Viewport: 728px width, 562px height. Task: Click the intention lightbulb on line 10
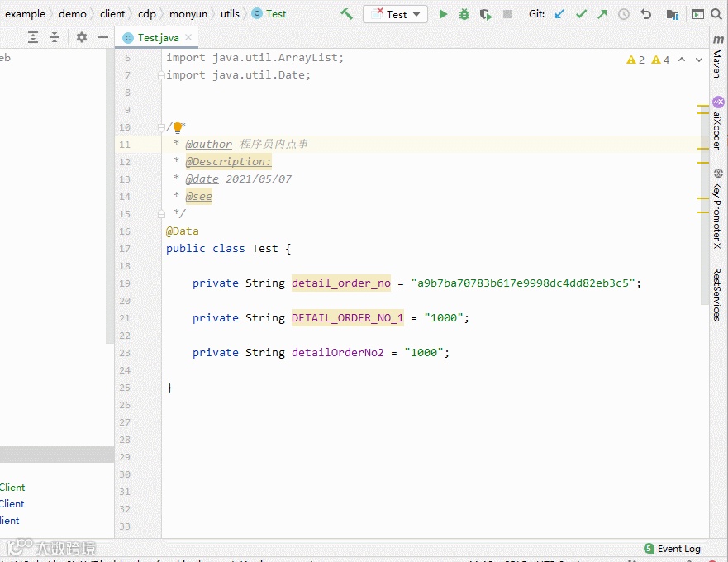[x=177, y=127]
